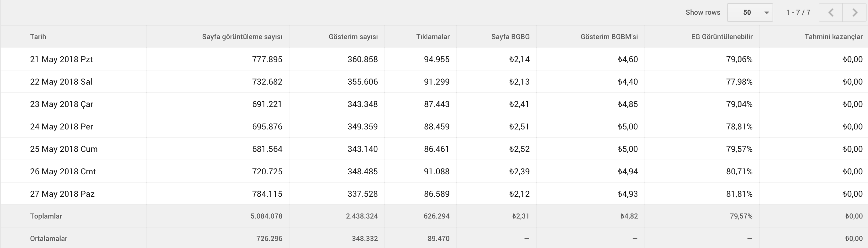Select the 23 May 2018 Çar row
The height and width of the screenshot is (248, 868).
point(434,104)
